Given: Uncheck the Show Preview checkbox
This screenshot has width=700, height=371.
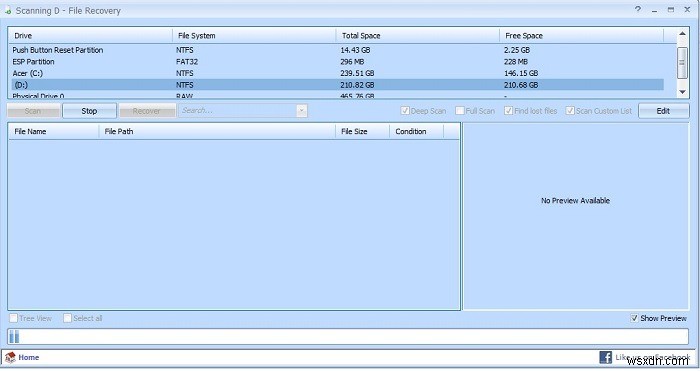Looking at the screenshot, I should 634,318.
